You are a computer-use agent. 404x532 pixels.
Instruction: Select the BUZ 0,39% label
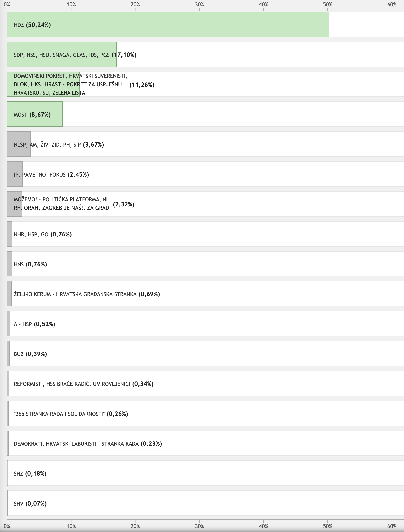(x=30, y=354)
